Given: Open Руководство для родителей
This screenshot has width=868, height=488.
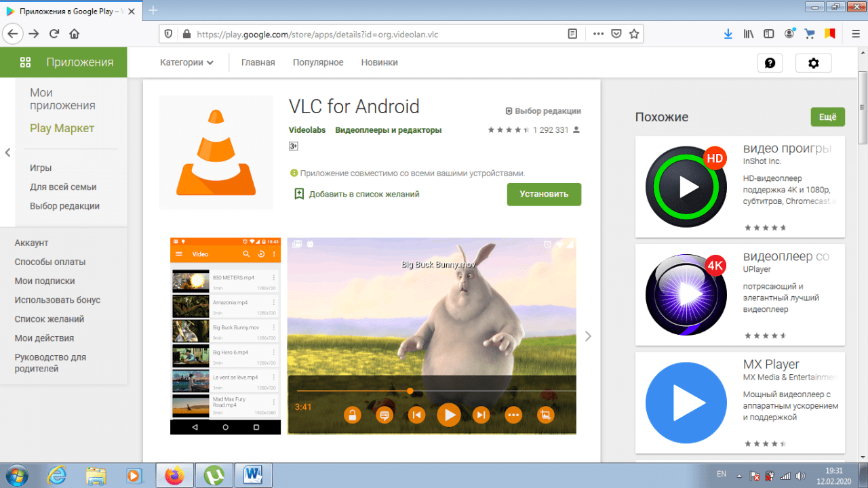Looking at the screenshot, I should click(50, 363).
